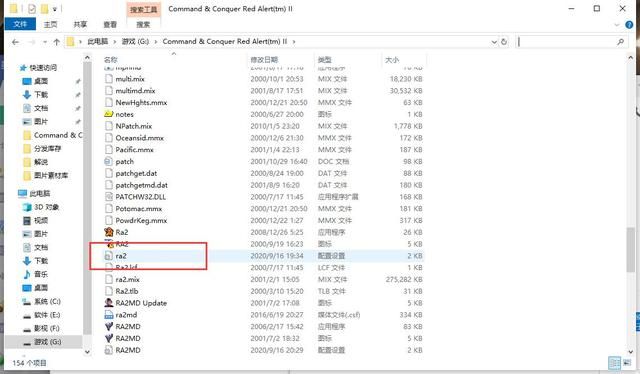
Task: Click the back navigation arrow
Action: tap(16, 42)
